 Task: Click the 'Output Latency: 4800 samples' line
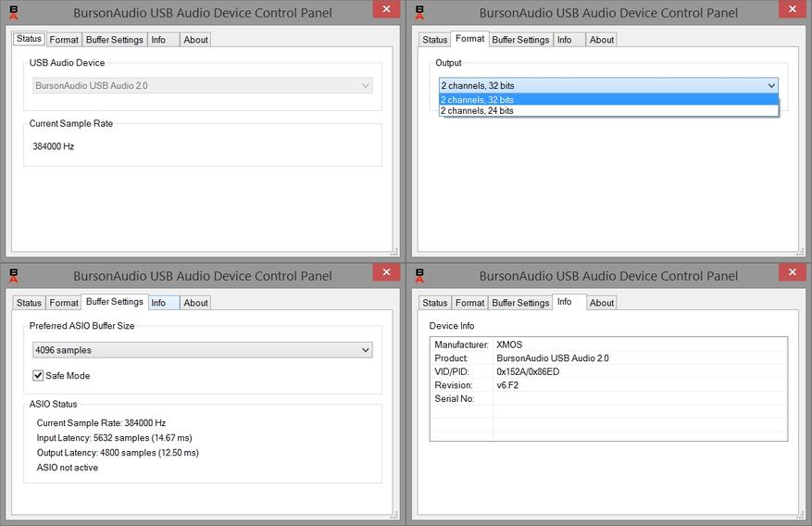point(118,453)
